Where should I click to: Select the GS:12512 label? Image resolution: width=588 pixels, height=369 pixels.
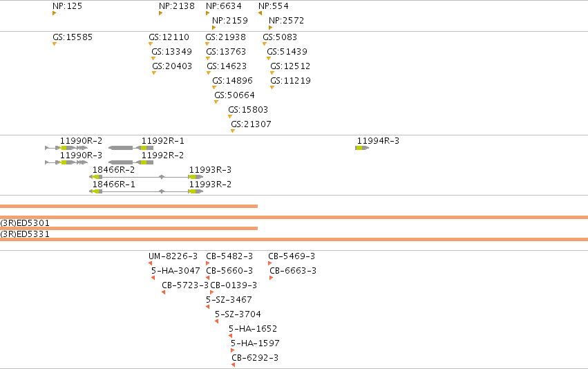point(290,66)
